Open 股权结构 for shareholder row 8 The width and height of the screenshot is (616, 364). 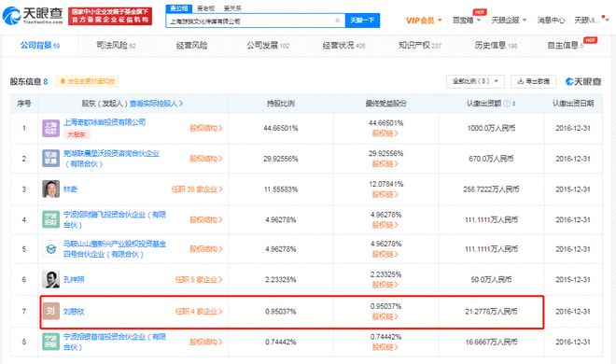[206, 342]
